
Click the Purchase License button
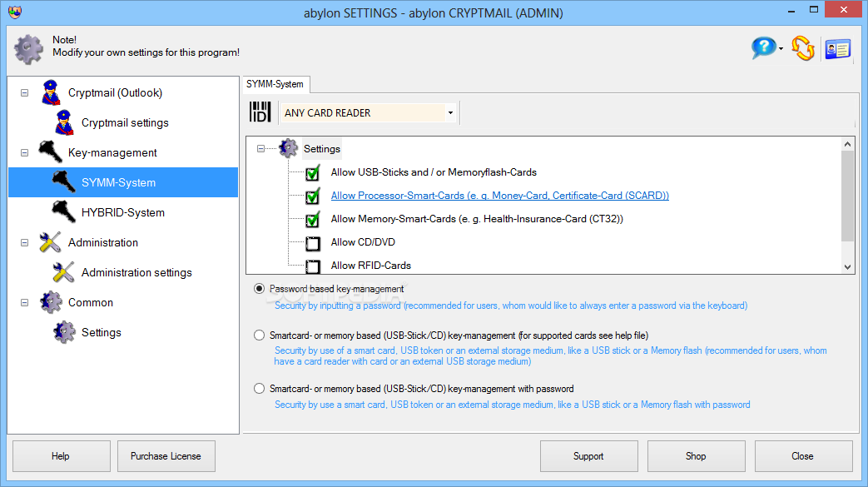point(166,456)
